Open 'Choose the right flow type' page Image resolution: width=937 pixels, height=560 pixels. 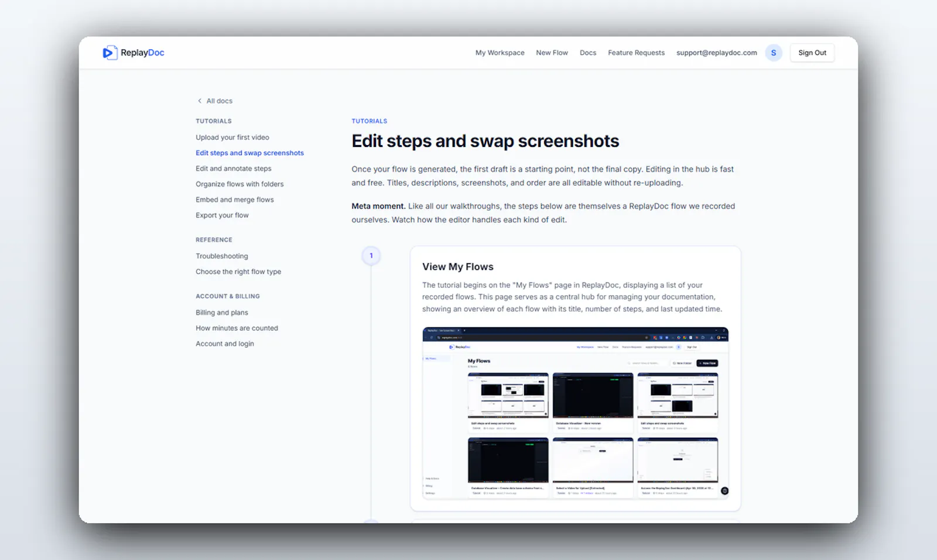[238, 272]
